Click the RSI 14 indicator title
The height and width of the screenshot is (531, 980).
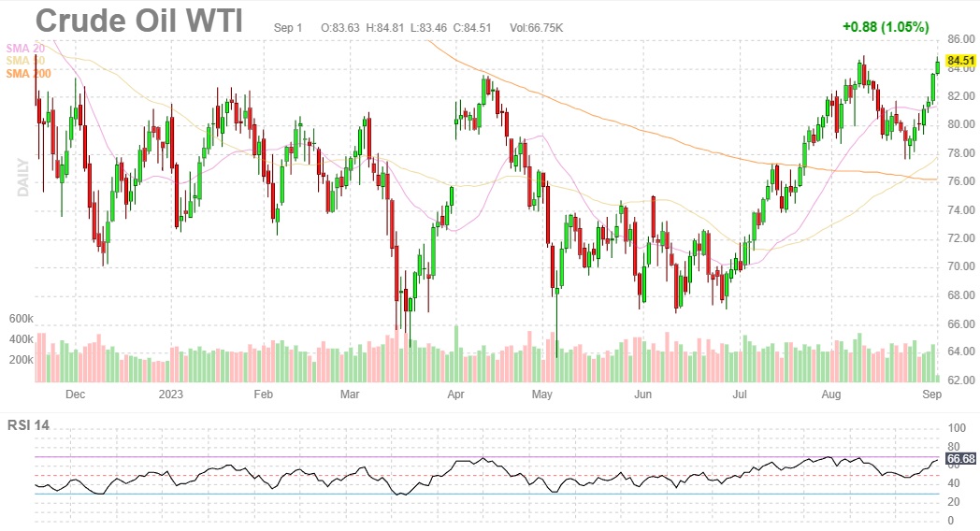pyautogui.click(x=28, y=425)
